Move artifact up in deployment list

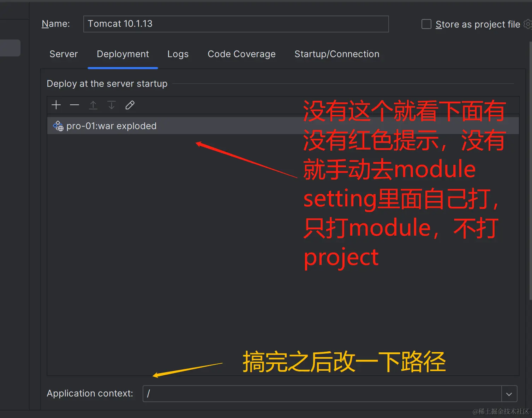coord(93,105)
